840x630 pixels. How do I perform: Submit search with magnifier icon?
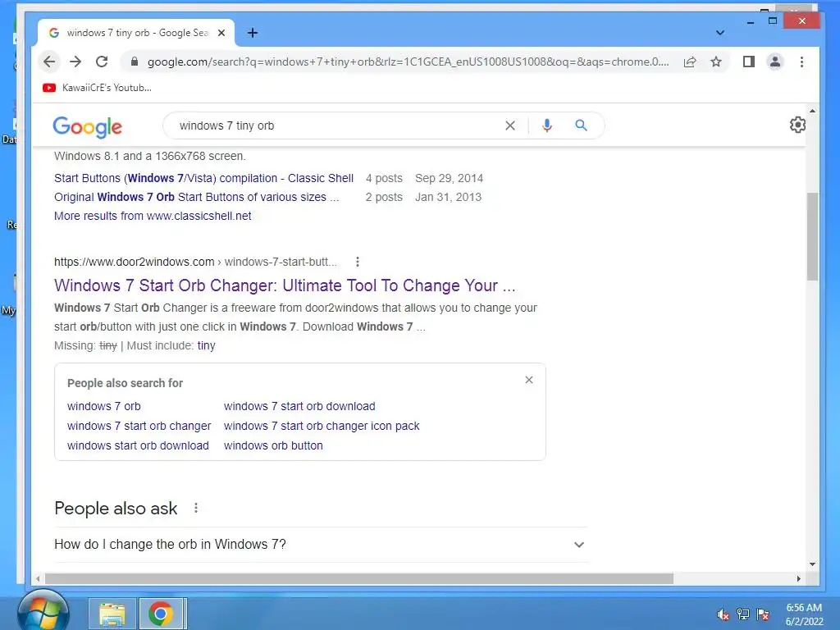[x=581, y=126]
